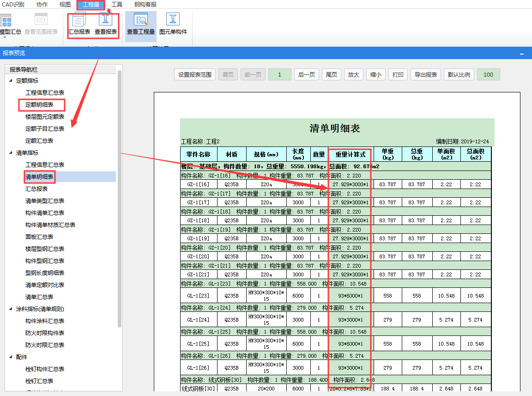Open the 构件清单汇总表 report
The image size is (532, 396).
pyautogui.click(x=45, y=213)
